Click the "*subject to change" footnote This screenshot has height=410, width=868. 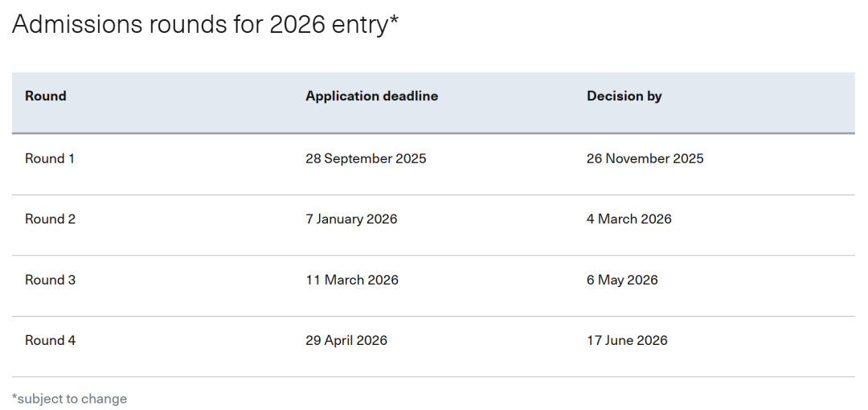69,399
